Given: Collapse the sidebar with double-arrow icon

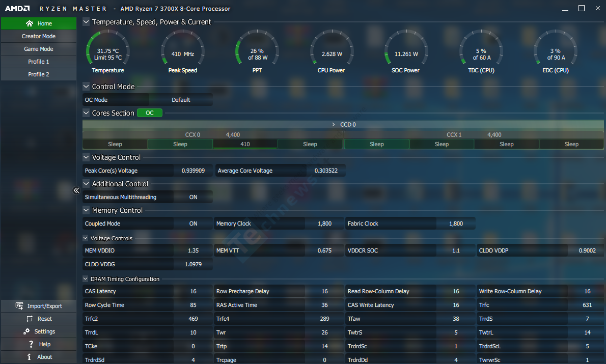Looking at the screenshot, I should [76, 190].
